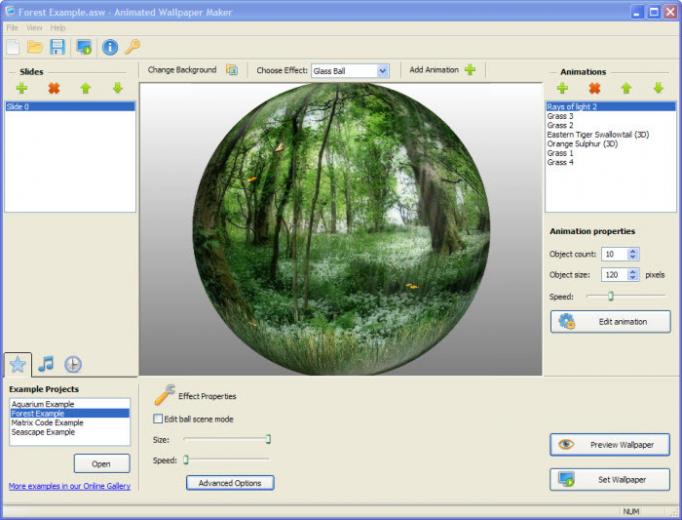Save the project using the floppy disk icon
This screenshot has width=682, height=520.
[x=57, y=47]
